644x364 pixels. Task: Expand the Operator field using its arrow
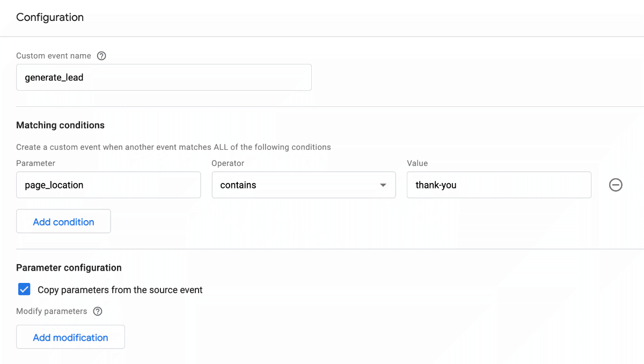[x=383, y=185]
